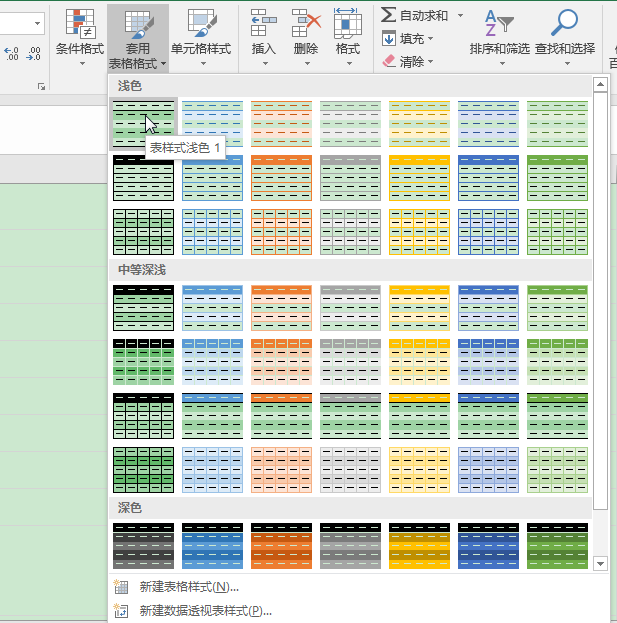Click the increase decimal icon
The width and height of the screenshot is (617, 623).
[11, 54]
